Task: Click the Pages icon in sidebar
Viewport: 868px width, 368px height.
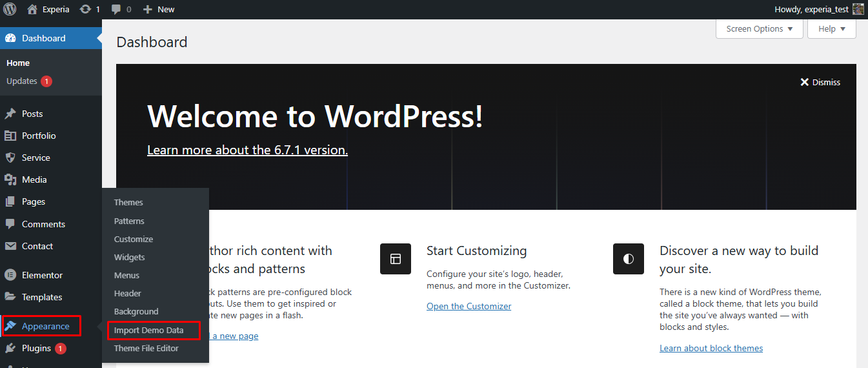Action: [x=10, y=201]
